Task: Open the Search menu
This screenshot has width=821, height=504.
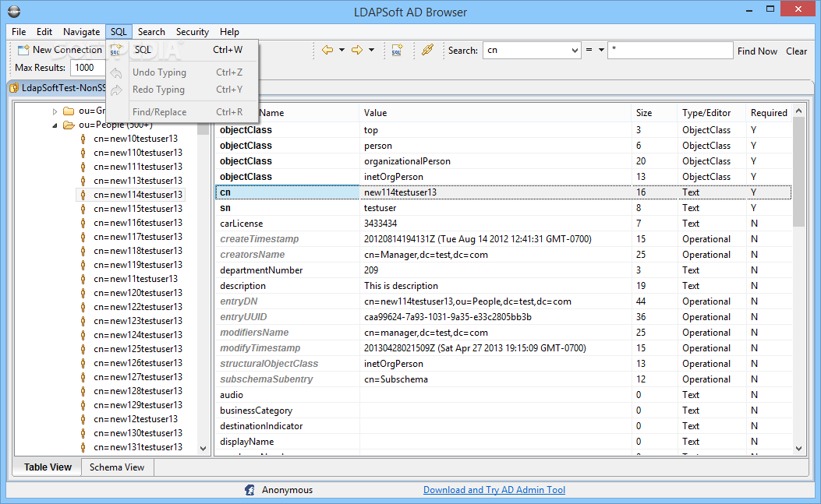Action: pos(151,32)
